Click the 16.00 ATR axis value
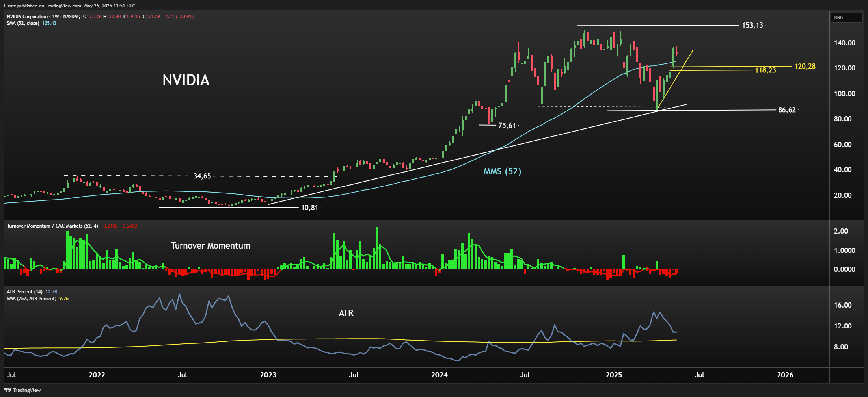 843,305
